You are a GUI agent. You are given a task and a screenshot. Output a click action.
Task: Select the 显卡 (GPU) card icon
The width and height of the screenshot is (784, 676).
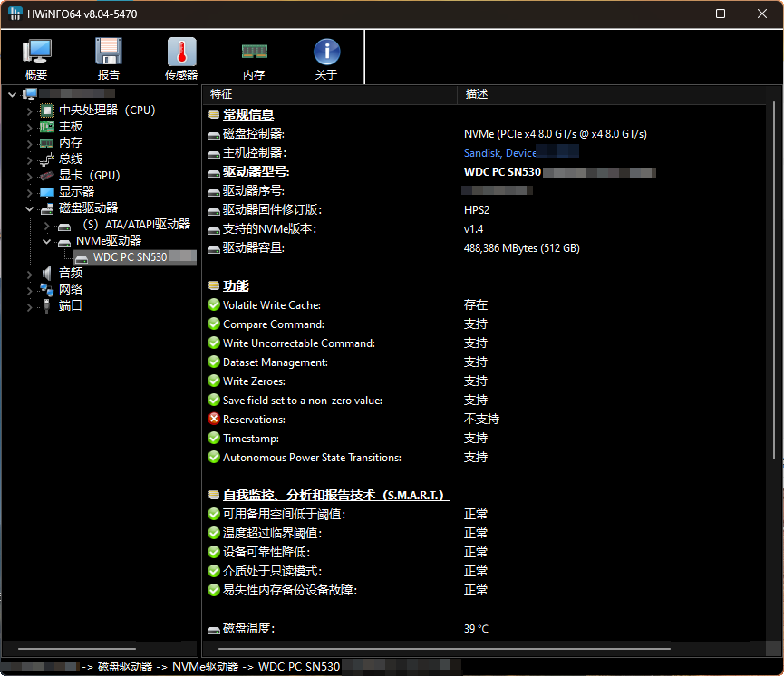pos(46,176)
